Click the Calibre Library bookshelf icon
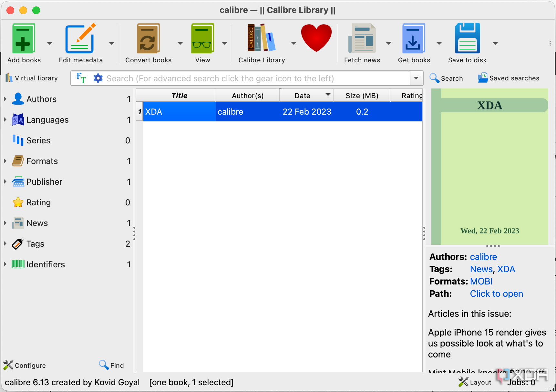Screen dimensions: 556x392 click(x=262, y=38)
